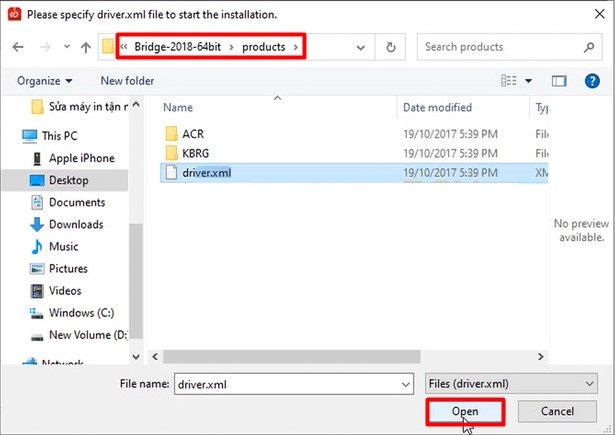Open the KBRG folder
This screenshot has width=615, height=435.
click(x=198, y=152)
